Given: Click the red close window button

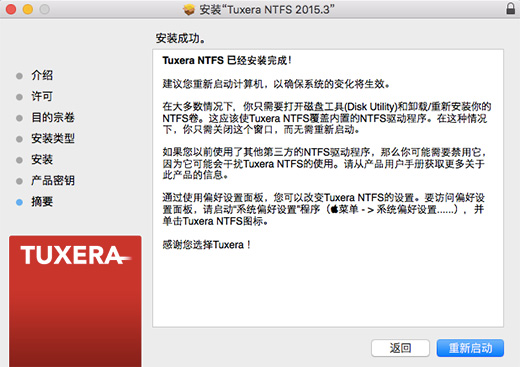Looking at the screenshot, I should pyautogui.click(x=11, y=9).
